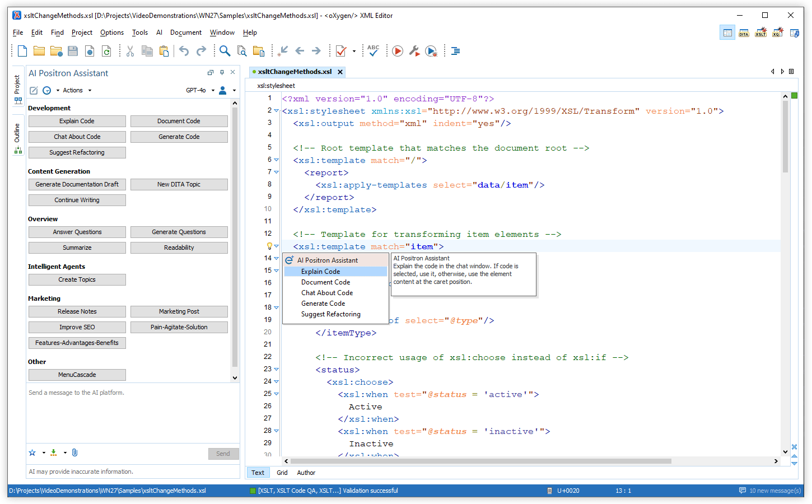Switch to the XQuery Debugger perspective icon
Image resolution: width=812 pixels, height=504 pixels.
777,33
